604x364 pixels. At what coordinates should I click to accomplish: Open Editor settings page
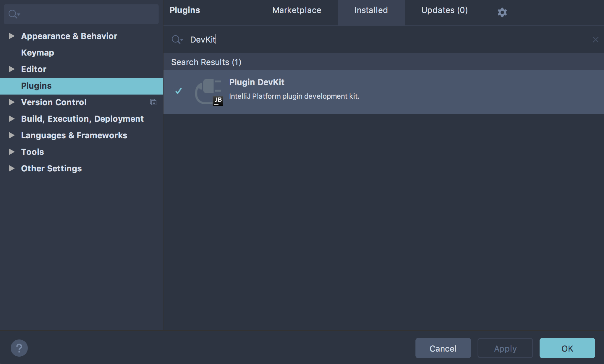(x=34, y=69)
